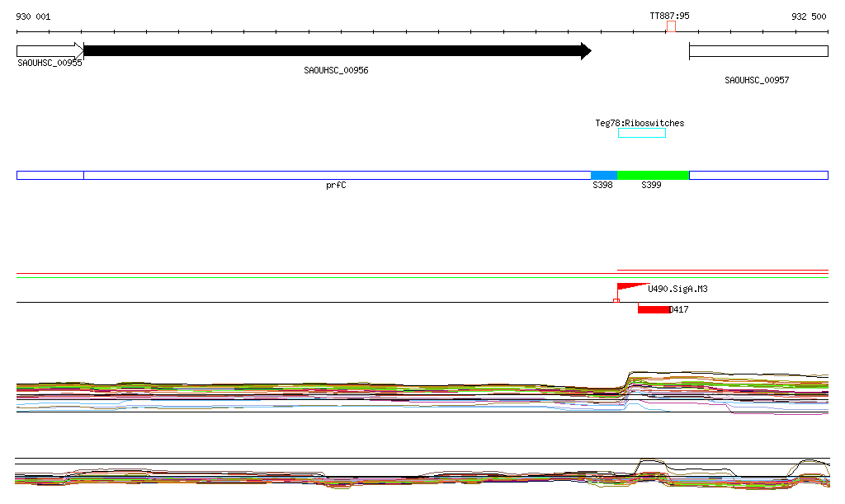Click the small blue-outlined segment left of prfC

pyautogui.click(x=50, y=175)
